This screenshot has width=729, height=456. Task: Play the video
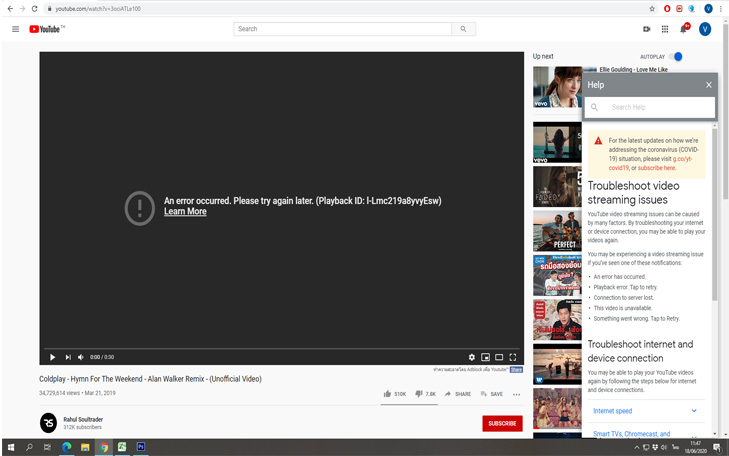tap(53, 357)
